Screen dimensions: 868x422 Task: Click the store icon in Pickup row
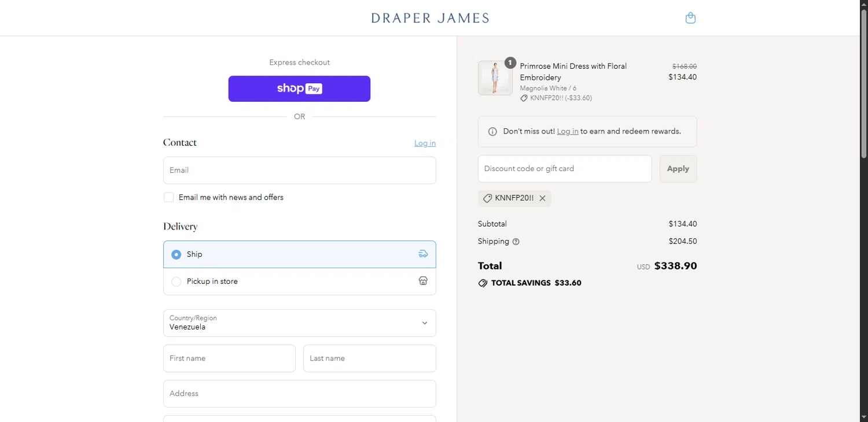point(423,281)
